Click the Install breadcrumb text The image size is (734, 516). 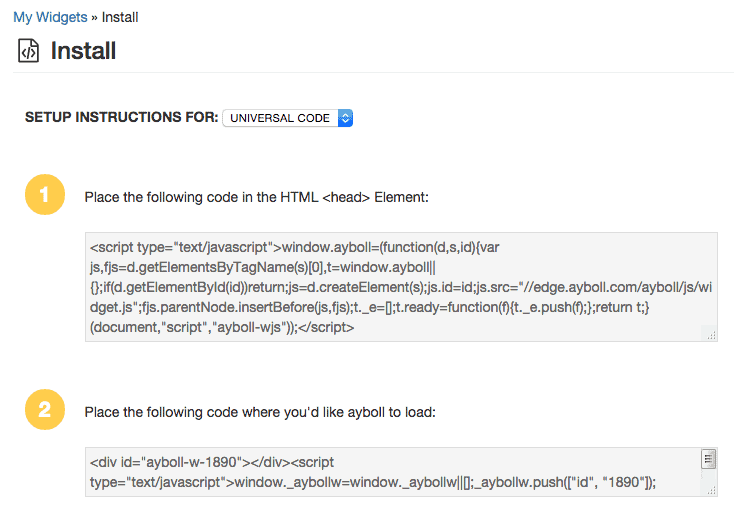(x=120, y=17)
